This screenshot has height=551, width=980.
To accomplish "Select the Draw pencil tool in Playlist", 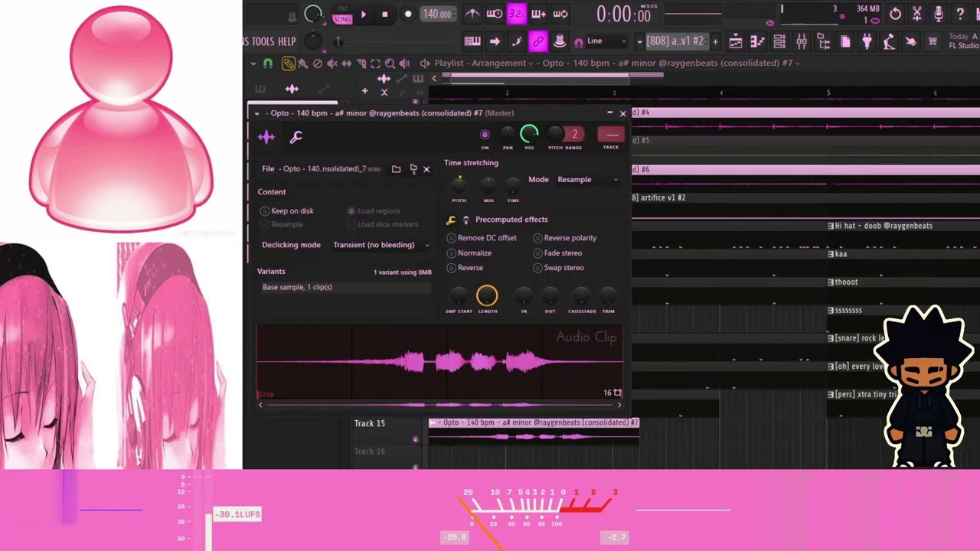I will [x=288, y=64].
